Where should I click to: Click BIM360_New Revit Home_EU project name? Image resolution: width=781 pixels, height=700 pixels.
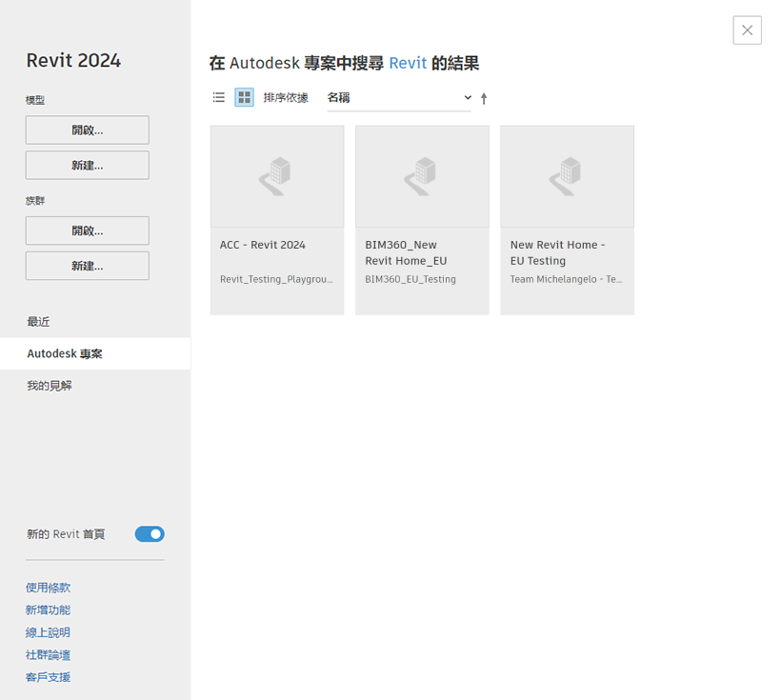click(406, 253)
